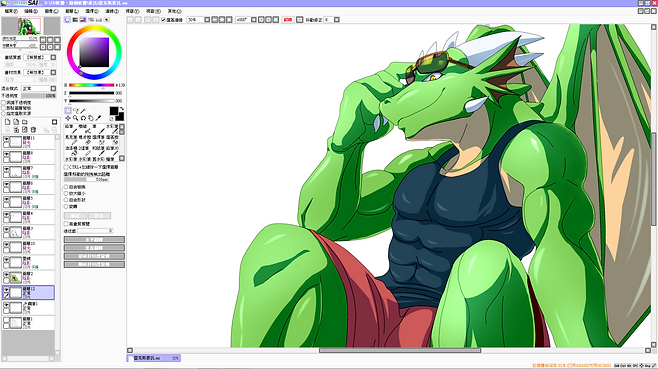This screenshot has width=658, height=369.
Task: Toggle visibility of layer 圖層2
Action: (x=6, y=275)
